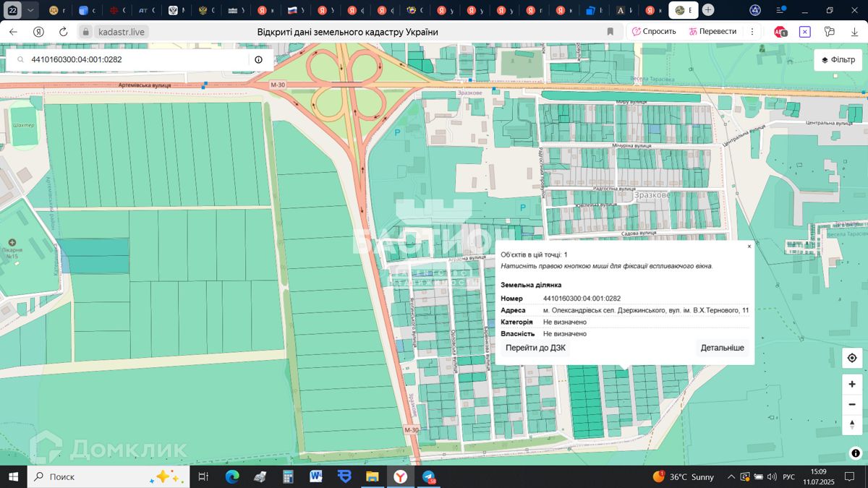The width and height of the screenshot is (868, 488).
Task: Click info icon in cadastral search box
Action: pyautogui.click(x=258, y=60)
